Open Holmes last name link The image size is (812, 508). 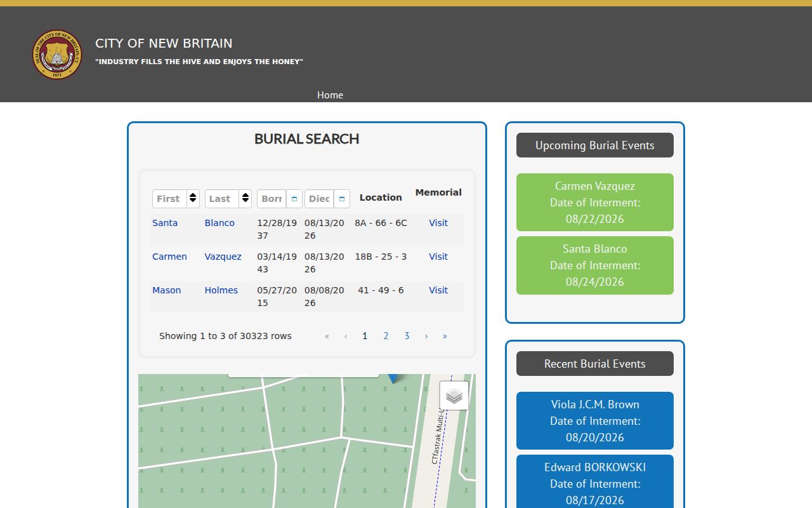pos(221,290)
